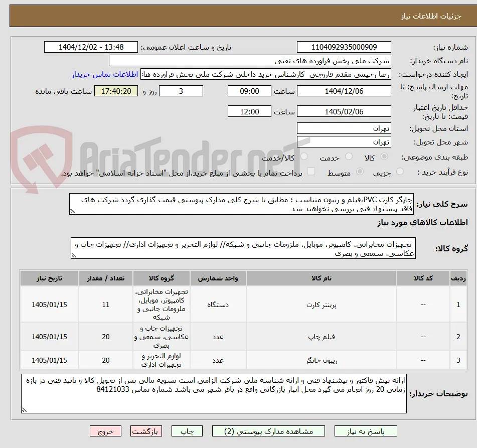Click the کد کالا column header

pyautogui.click(x=423, y=278)
